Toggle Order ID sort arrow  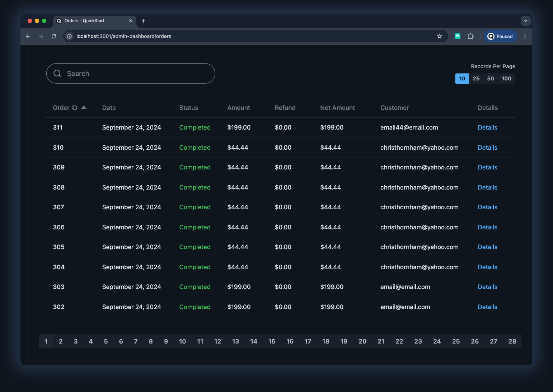84,108
